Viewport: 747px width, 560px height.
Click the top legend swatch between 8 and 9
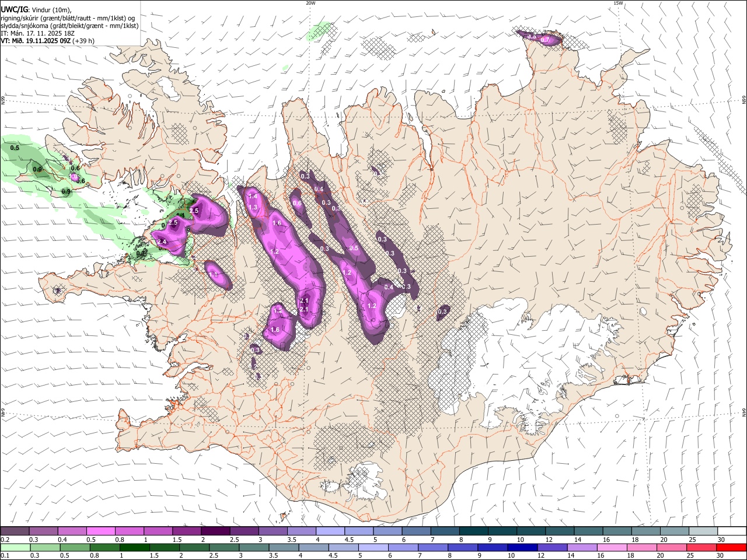[474, 531]
